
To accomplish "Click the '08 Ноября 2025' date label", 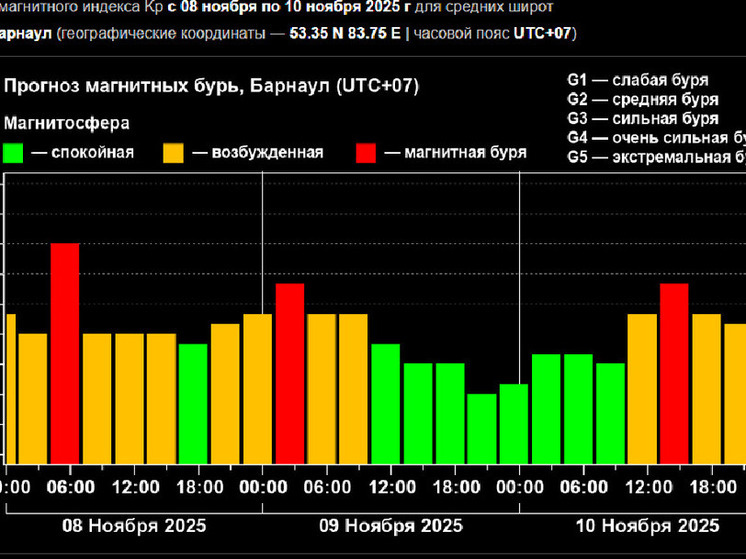I will tap(134, 526).
